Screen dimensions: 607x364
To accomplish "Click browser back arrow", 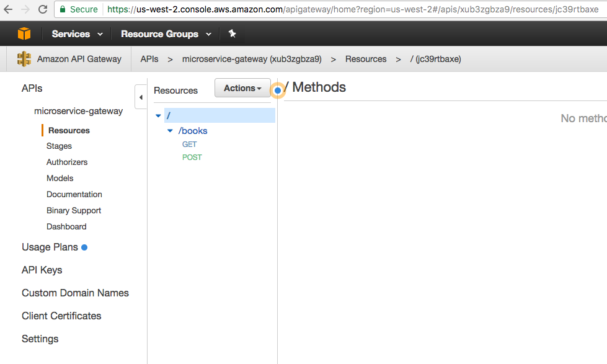I will [8, 9].
